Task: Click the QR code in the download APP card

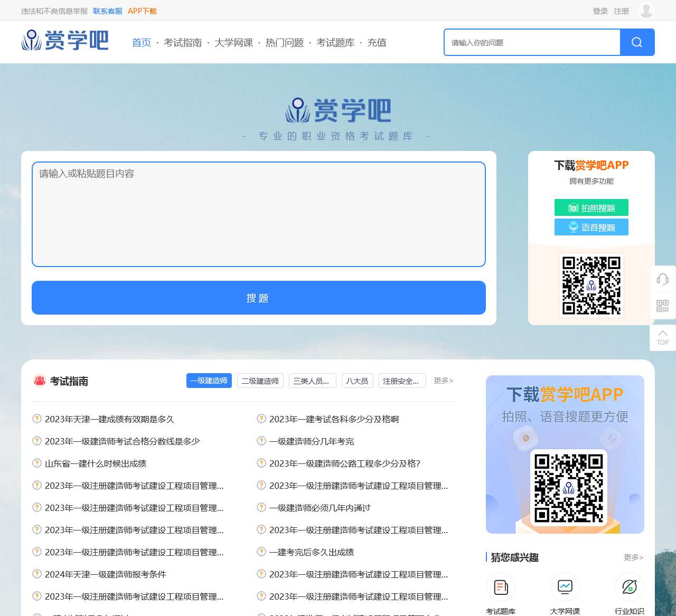Action: coord(591,286)
